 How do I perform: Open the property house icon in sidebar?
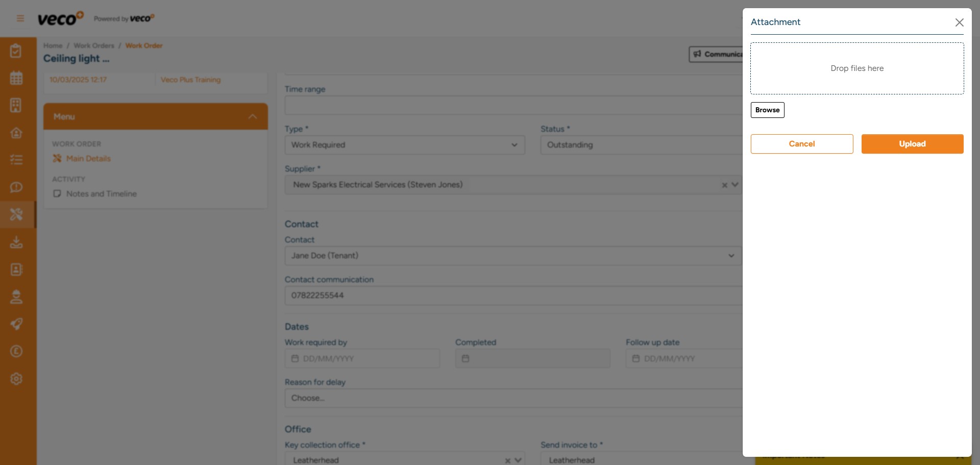point(17,133)
